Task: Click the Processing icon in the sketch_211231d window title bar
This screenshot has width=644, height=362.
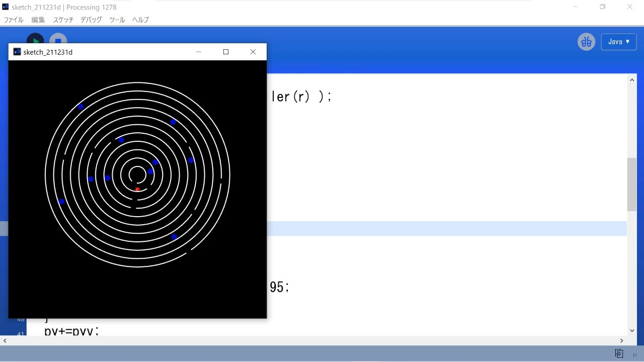Action: pyautogui.click(x=17, y=51)
